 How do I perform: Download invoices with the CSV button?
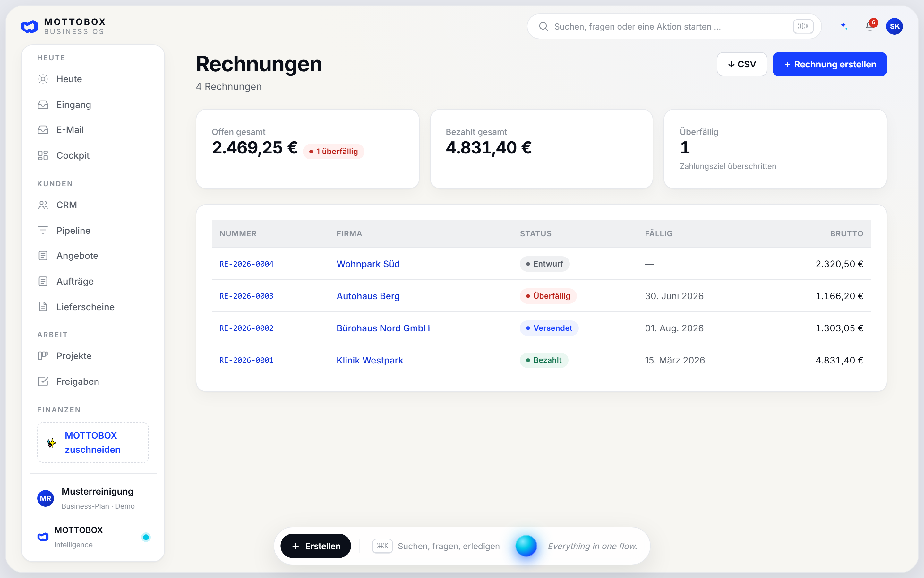pyautogui.click(x=742, y=64)
